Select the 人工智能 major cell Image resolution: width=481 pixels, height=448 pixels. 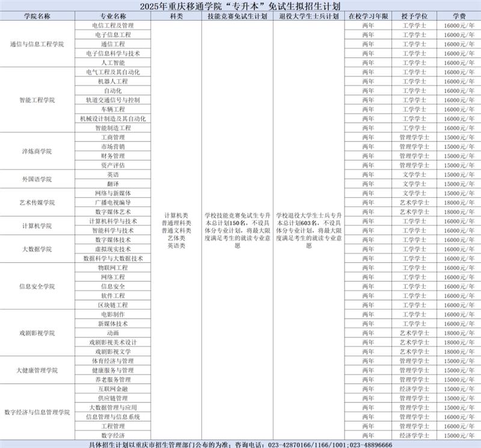click(x=113, y=63)
